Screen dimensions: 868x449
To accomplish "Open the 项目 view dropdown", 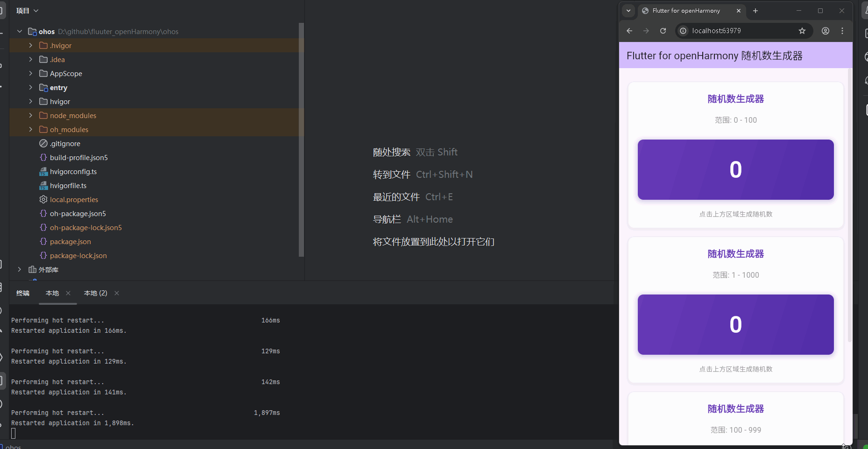I will [x=27, y=11].
